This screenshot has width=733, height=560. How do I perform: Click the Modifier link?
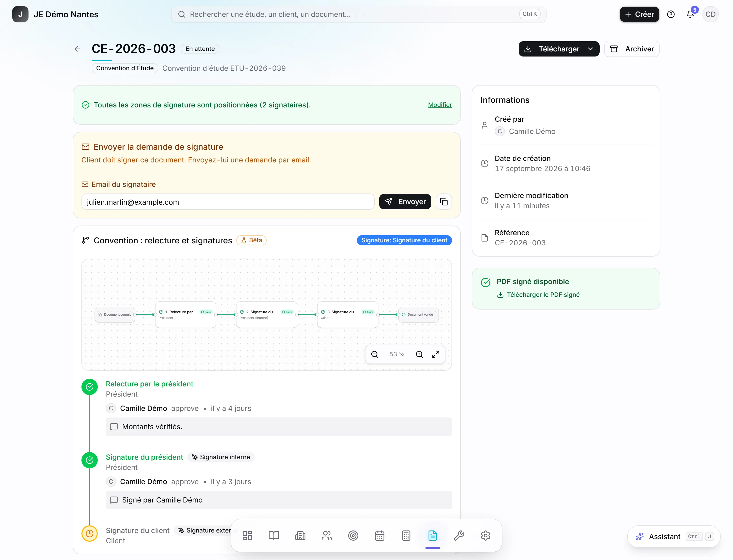click(x=440, y=105)
